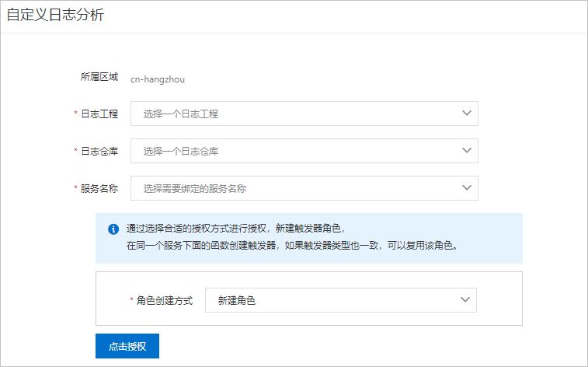
Task: Click the 角色创建方式 field label
Action: coord(164,301)
